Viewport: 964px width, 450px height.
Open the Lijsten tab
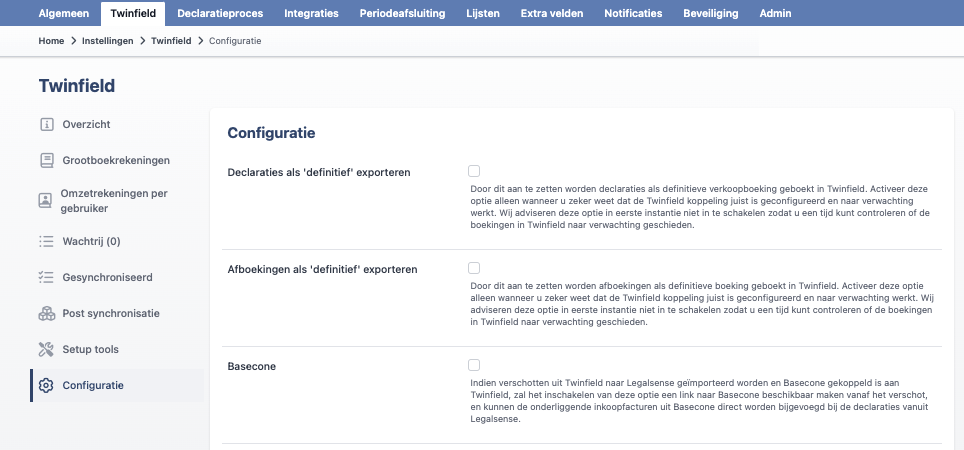click(483, 13)
